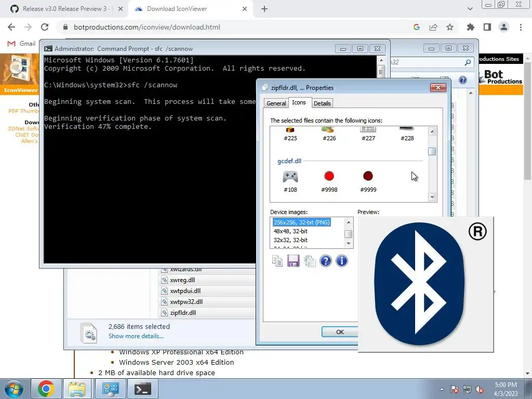532x399 pixels.
Task: Select 32x32, 32-bit device image
Action: pyautogui.click(x=290, y=240)
